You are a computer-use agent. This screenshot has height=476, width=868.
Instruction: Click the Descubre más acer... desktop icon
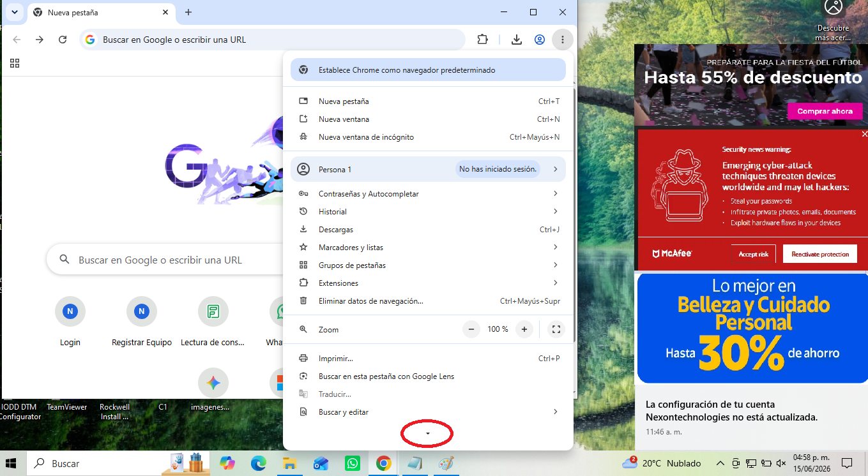(x=833, y=21)
